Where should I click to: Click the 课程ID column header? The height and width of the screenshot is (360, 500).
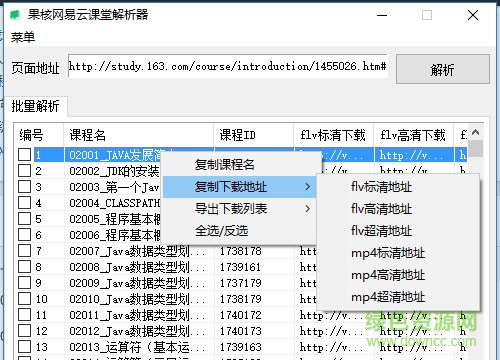tap(254, 135)
